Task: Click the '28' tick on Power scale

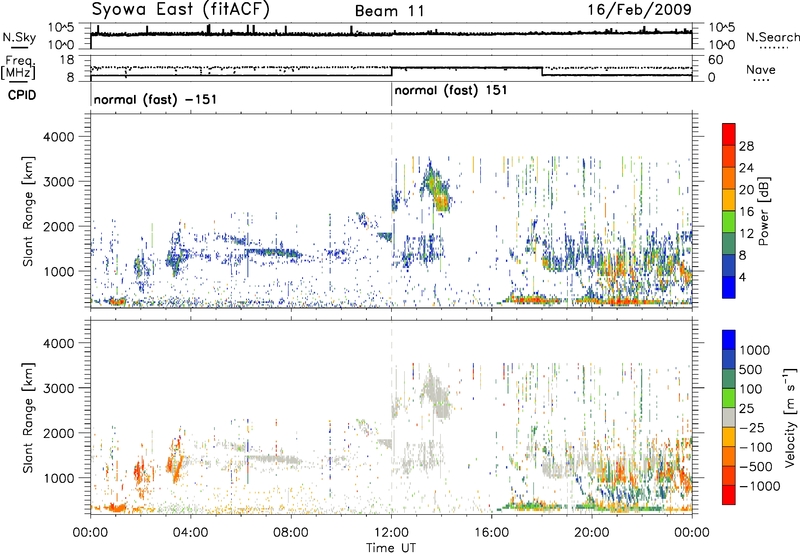Action: tap(746, 146)
